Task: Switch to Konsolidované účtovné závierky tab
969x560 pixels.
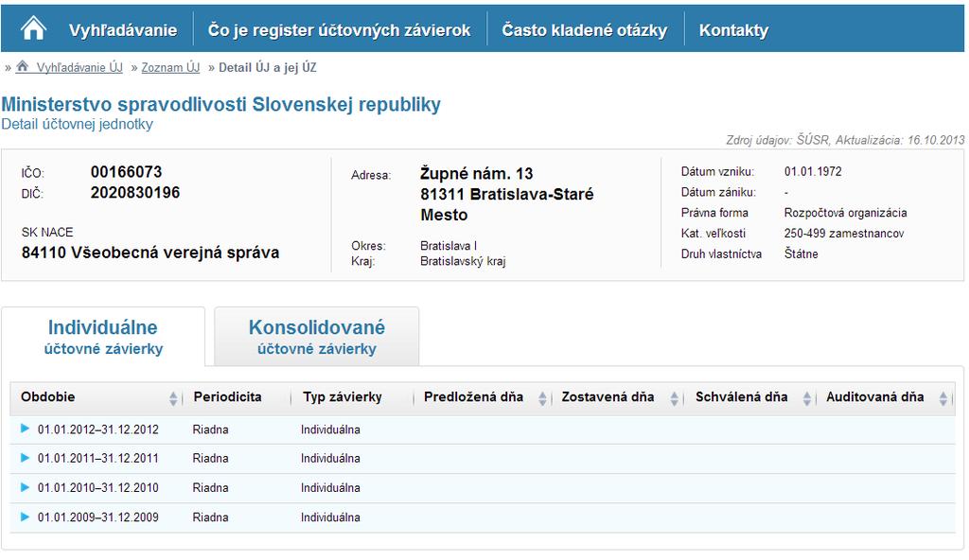Action: [x=316, y=337]
